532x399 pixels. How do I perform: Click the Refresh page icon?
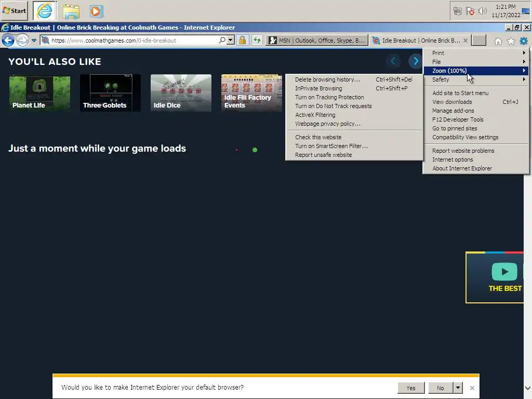(x=257, y=41)
